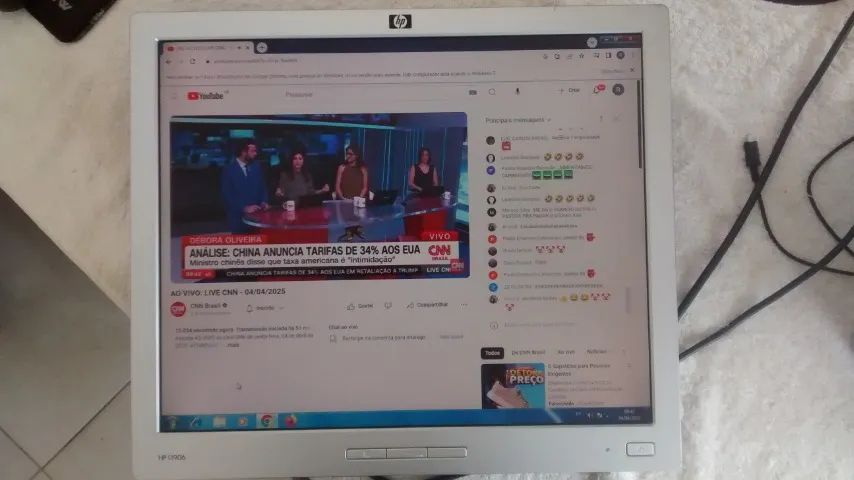Open 5 Sapatilhas para Pessoas Exigentes title

point(579,370)
